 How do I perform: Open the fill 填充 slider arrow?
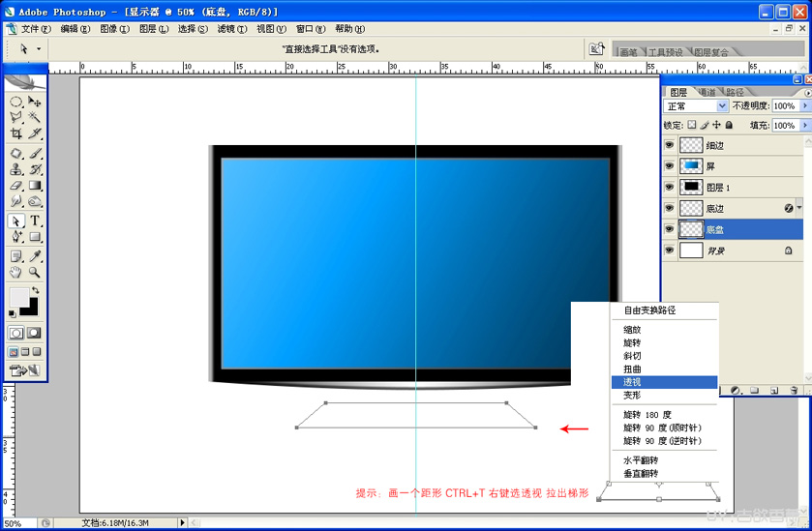tap(805, 125)
